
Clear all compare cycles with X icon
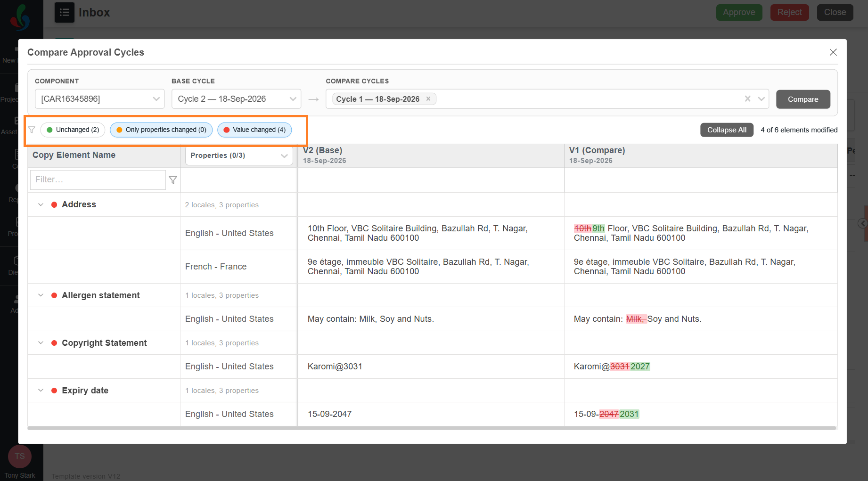pos(747,99)
